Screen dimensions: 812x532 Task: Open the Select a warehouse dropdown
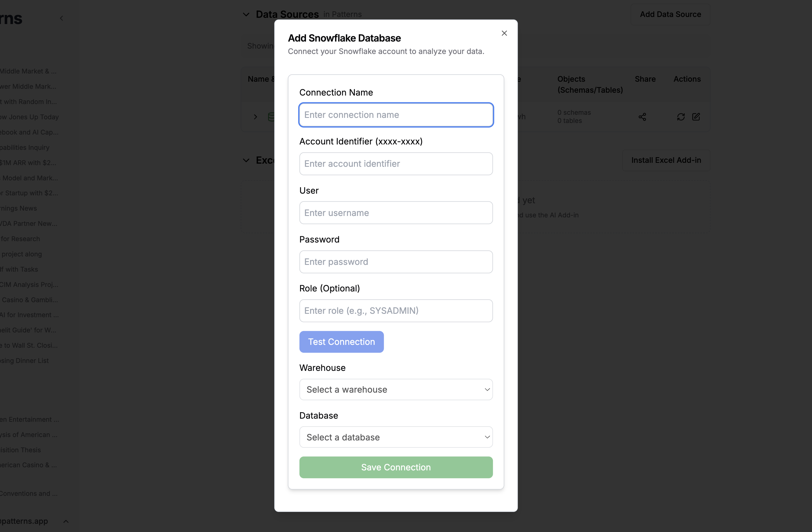coord(396,389)
